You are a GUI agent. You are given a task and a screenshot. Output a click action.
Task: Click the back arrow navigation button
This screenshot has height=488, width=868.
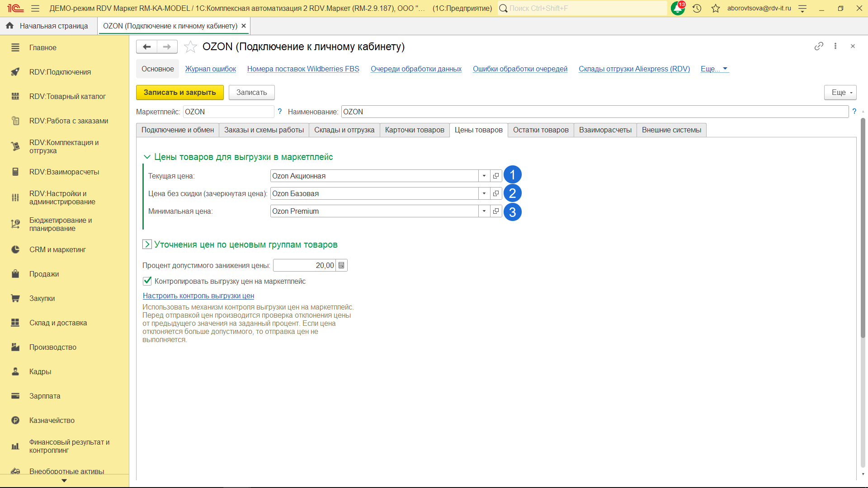[x=146, y=47]
